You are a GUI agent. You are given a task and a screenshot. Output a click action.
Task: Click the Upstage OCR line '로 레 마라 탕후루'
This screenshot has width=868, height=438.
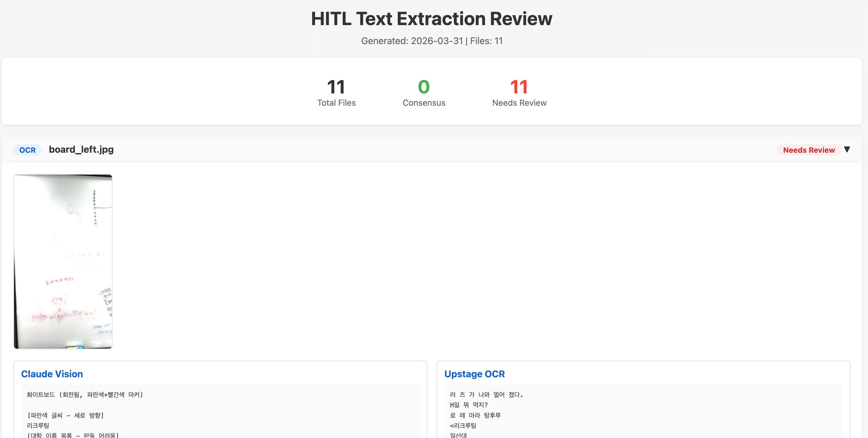[x=476, y=415]
